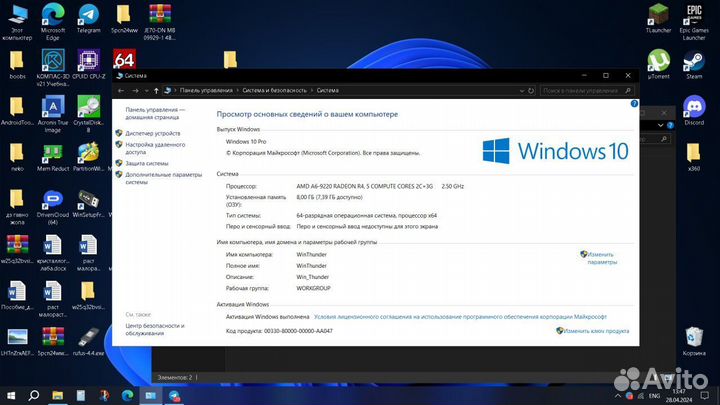Image resolution: width=720 pixels, height=405 pixels.
Task: Open the DriversCloud (64) shortcut
Action: (53, 207)
